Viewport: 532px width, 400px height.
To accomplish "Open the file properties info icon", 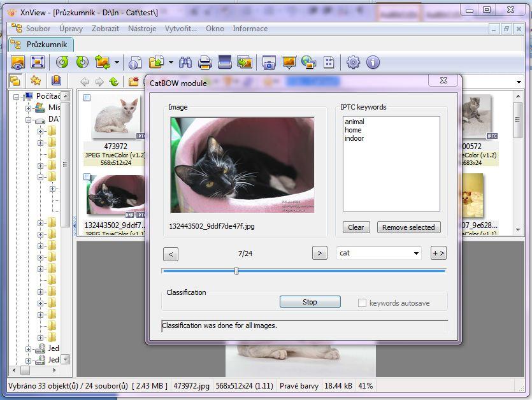I will coord(135,62).
